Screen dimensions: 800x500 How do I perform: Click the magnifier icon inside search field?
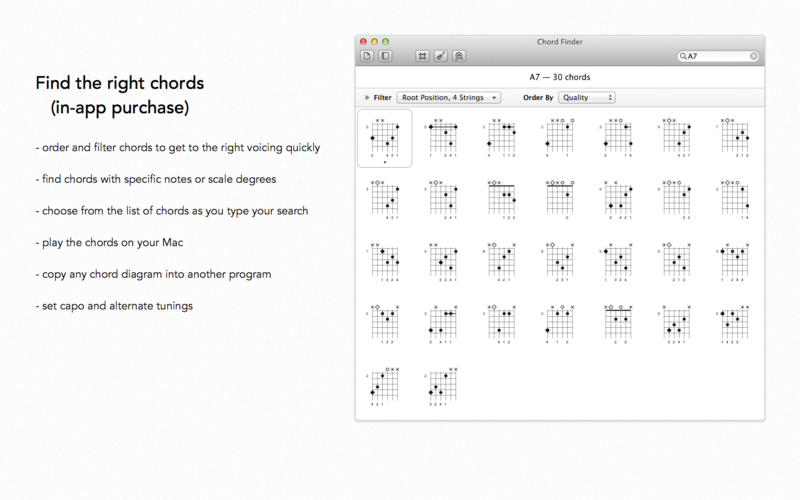tap(683, 56)
